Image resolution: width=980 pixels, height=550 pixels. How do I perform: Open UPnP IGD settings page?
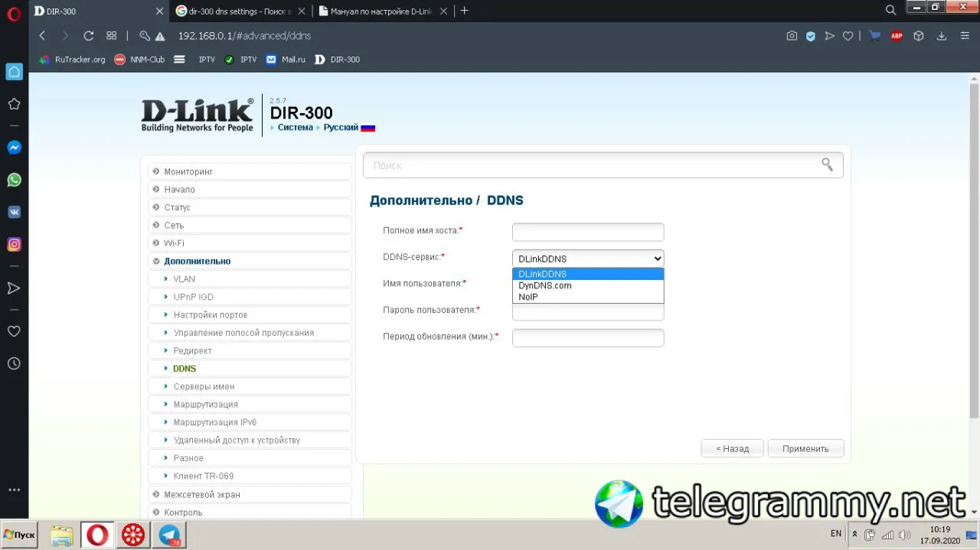[x=250, y=297]
